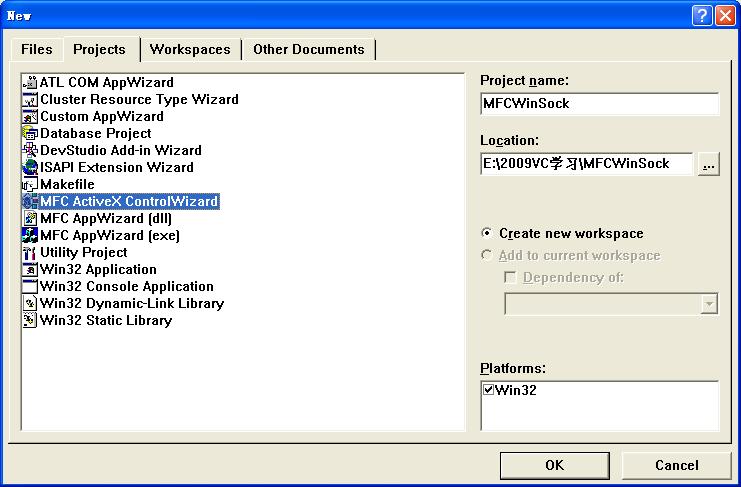Browse for location with ellipsis button
Image resolution: width=741 pixels, height=487 pixels.
tap(708, 164)
